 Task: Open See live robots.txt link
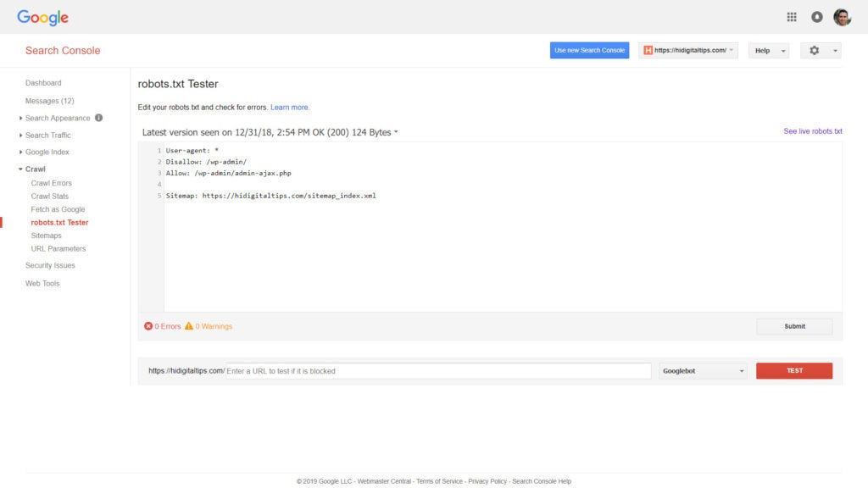[813, 131]
